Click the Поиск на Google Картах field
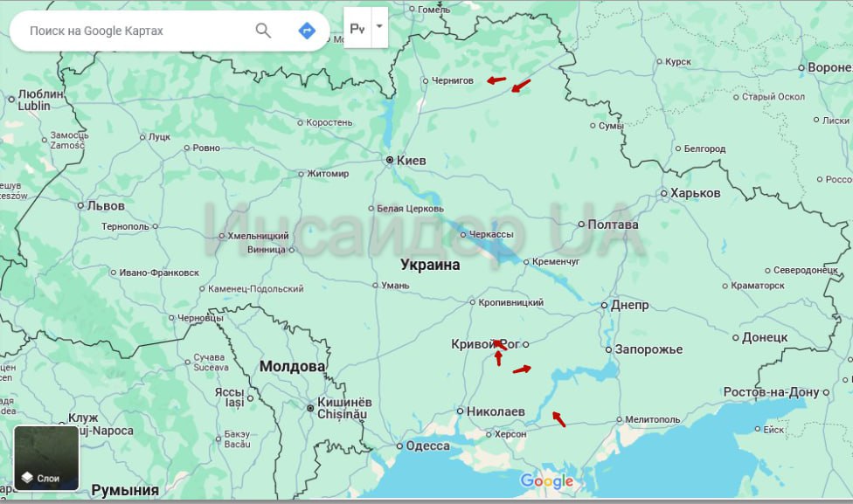Screen dimensions: 853x504 click(x=131, y=31)
